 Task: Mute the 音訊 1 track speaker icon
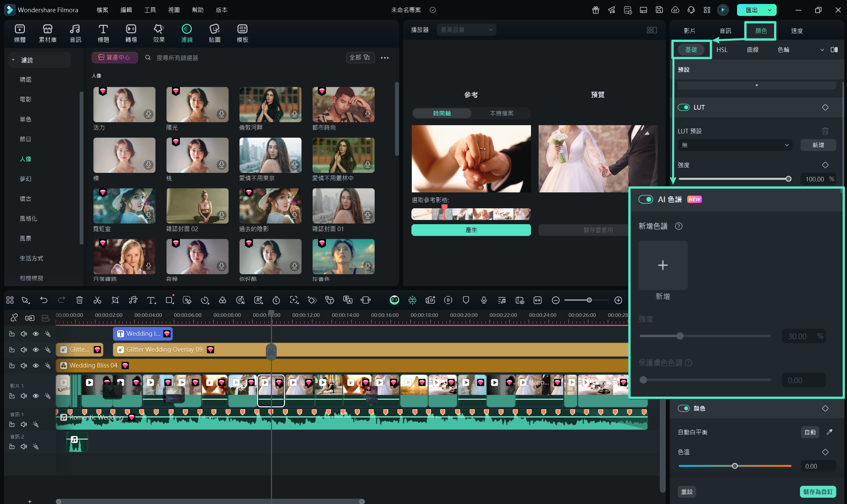tap(24, 424)
